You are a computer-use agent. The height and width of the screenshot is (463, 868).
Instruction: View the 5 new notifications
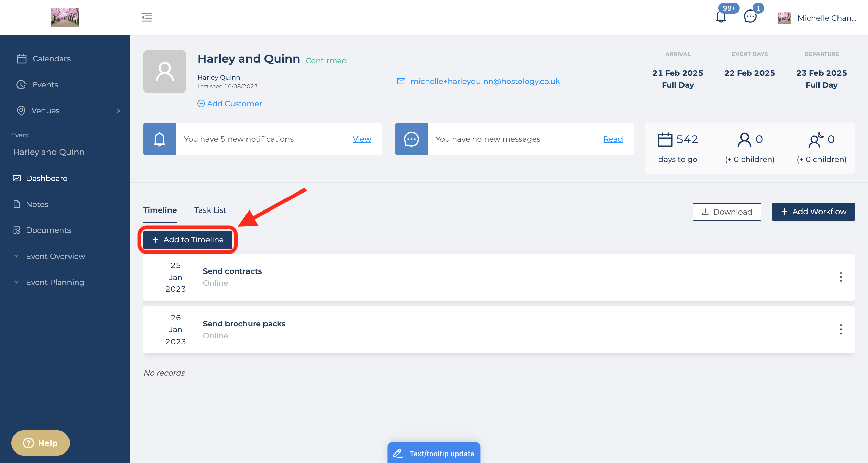tap(362, 139)
